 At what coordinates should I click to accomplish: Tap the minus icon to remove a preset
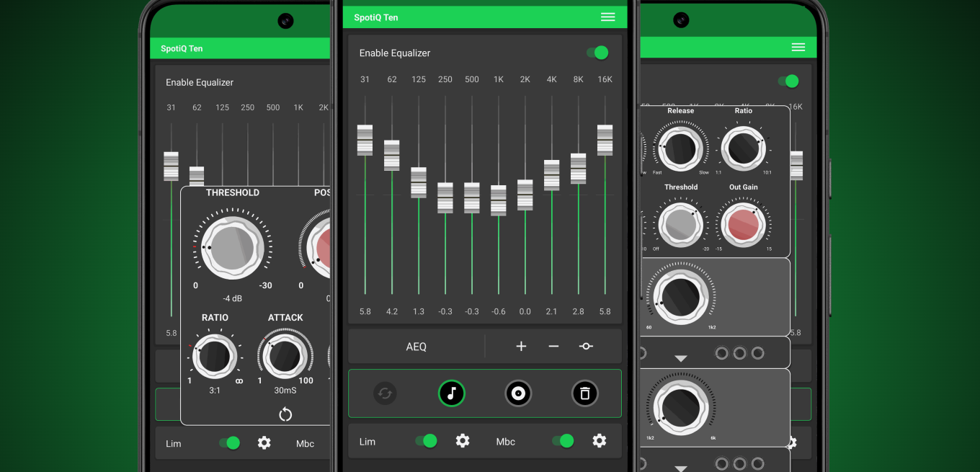(x=553, y=346)
